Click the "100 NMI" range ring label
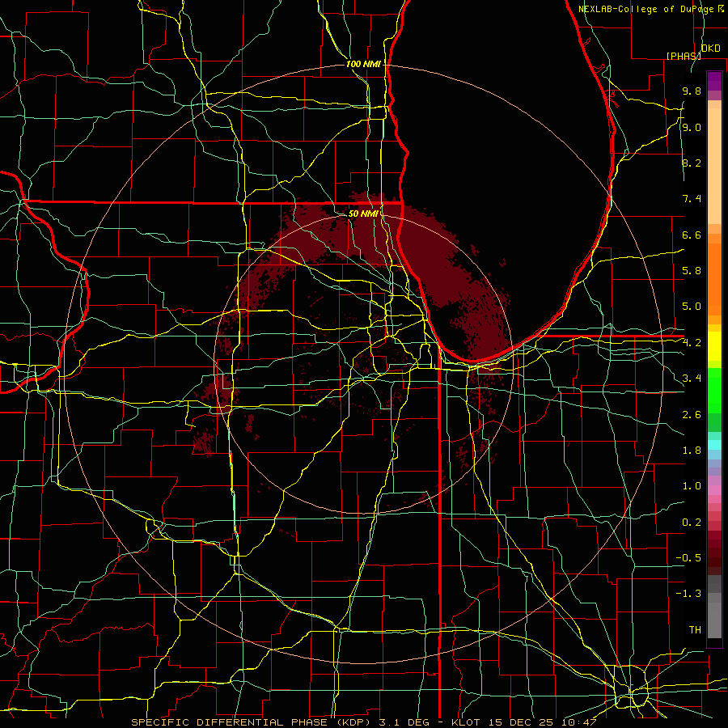 pyautogui.click(x=363, y=64)
